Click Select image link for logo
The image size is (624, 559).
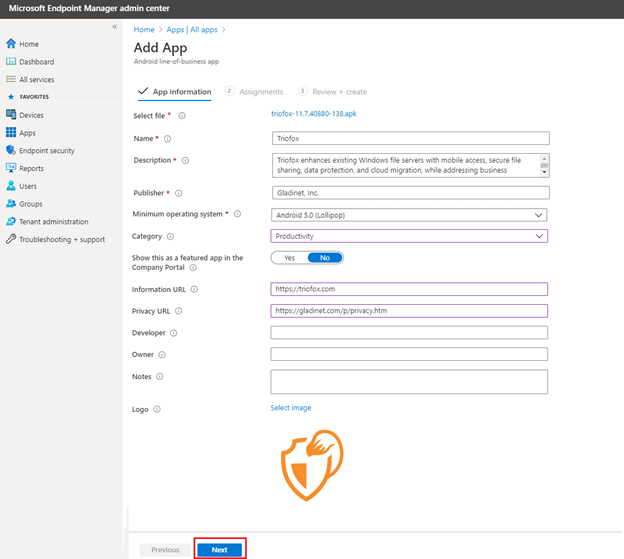coord(291,408)
